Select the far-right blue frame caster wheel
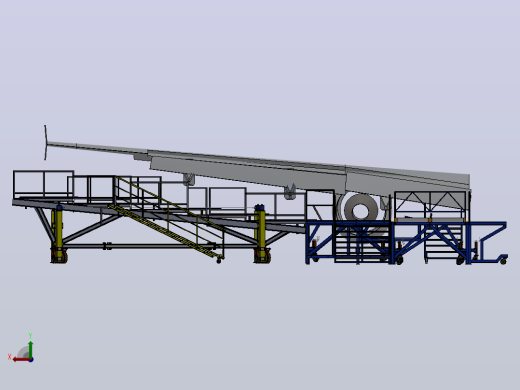 [504, 261]
